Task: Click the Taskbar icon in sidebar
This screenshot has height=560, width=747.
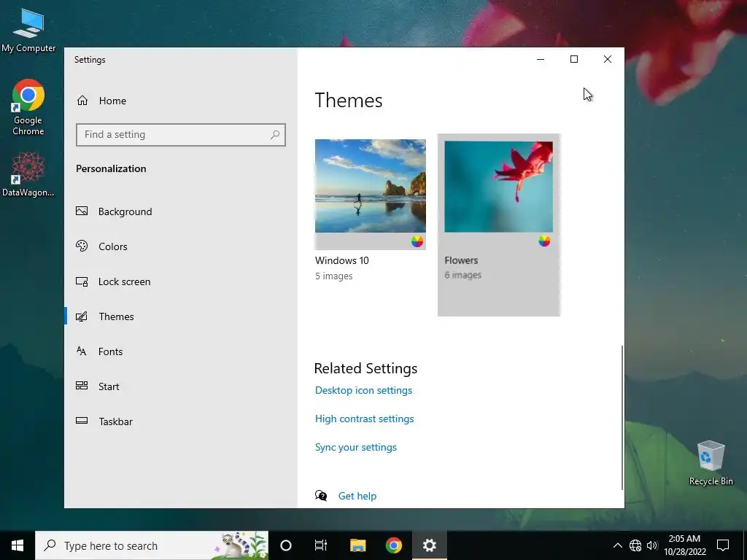Action: point(82,421)
